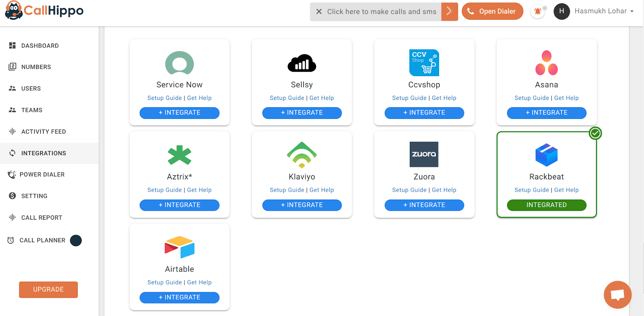Open Aztrix Setup Guide
The width and height of the screenshot is (644, 316).
(165, 190)
